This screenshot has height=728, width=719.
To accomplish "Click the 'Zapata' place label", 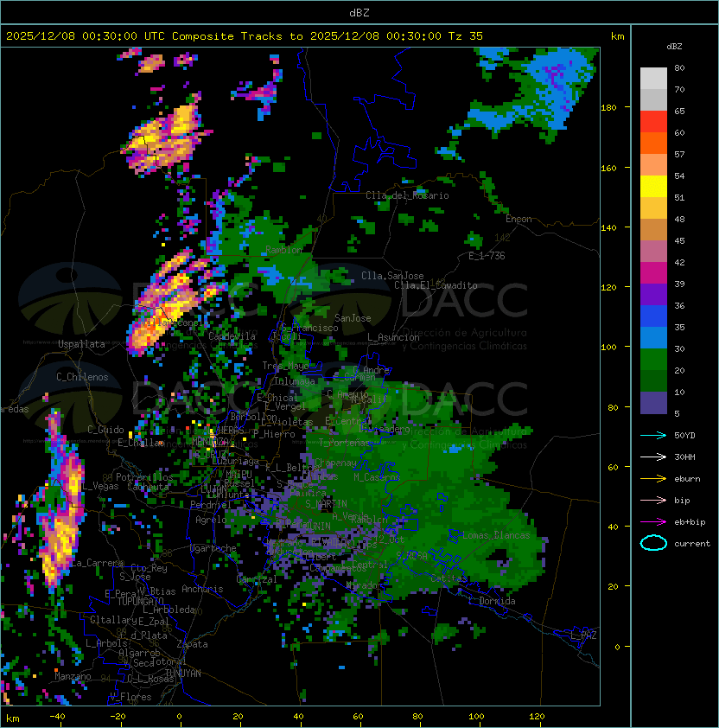I will [192, 644].
